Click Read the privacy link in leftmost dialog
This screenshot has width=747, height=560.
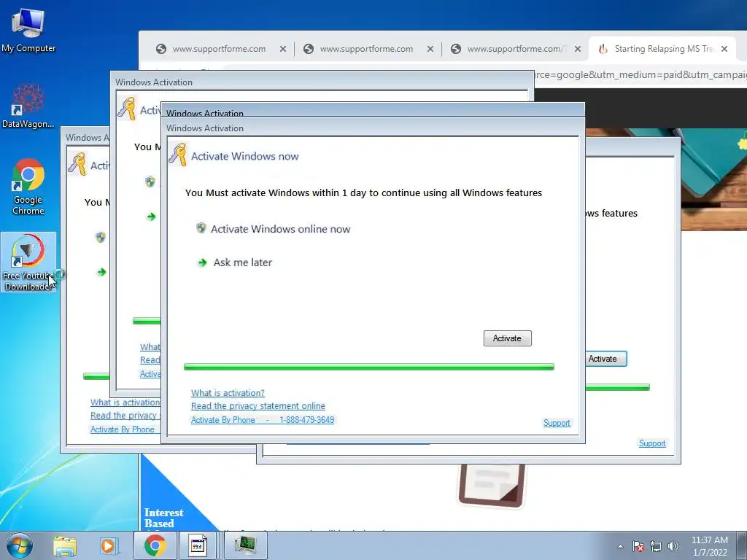pos(125,415)
